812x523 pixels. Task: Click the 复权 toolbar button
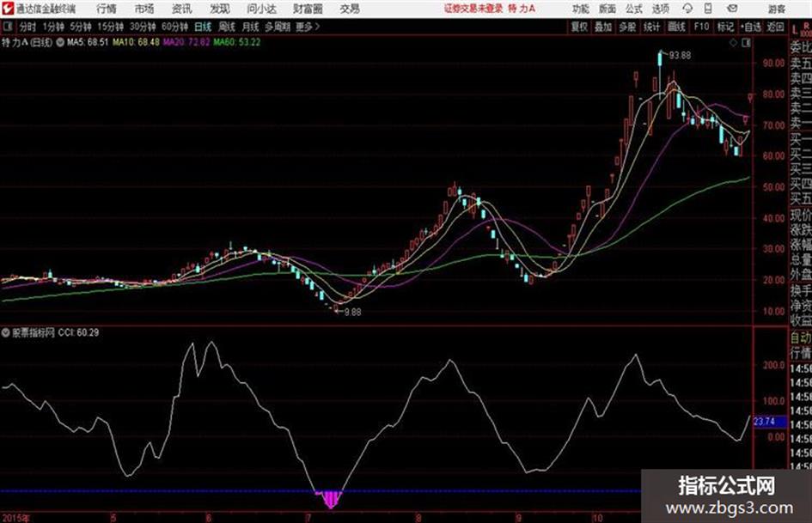pos(579,27)
